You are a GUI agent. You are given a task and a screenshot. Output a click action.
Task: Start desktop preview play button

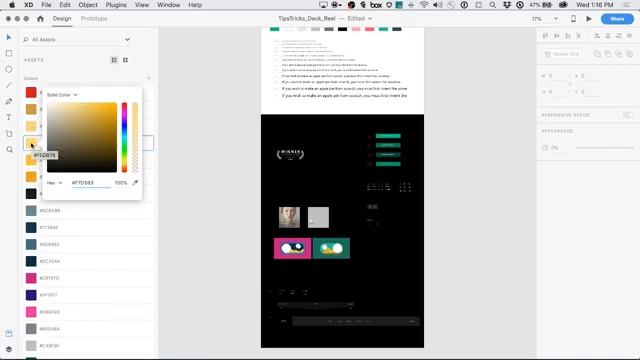(x=589, y=19)
